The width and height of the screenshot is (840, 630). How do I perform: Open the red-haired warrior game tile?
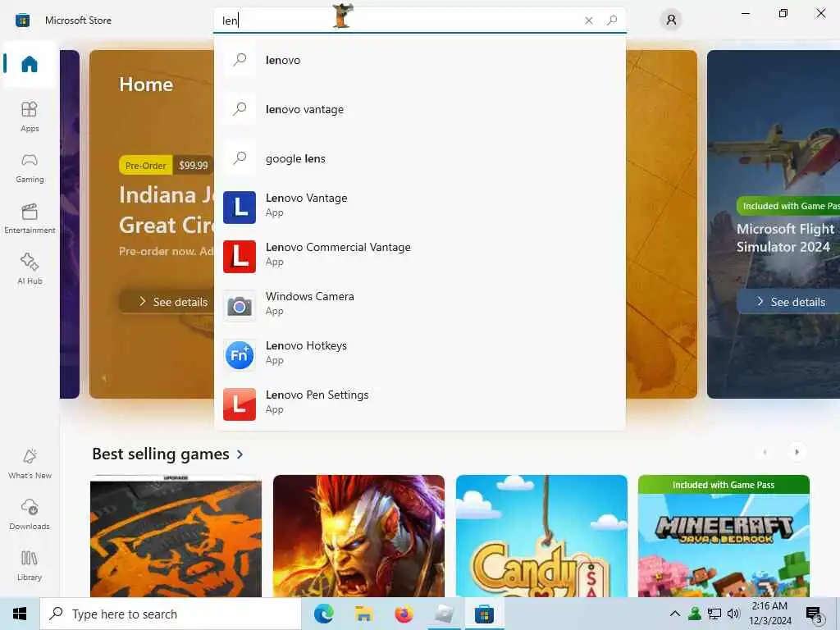[358, 536]
